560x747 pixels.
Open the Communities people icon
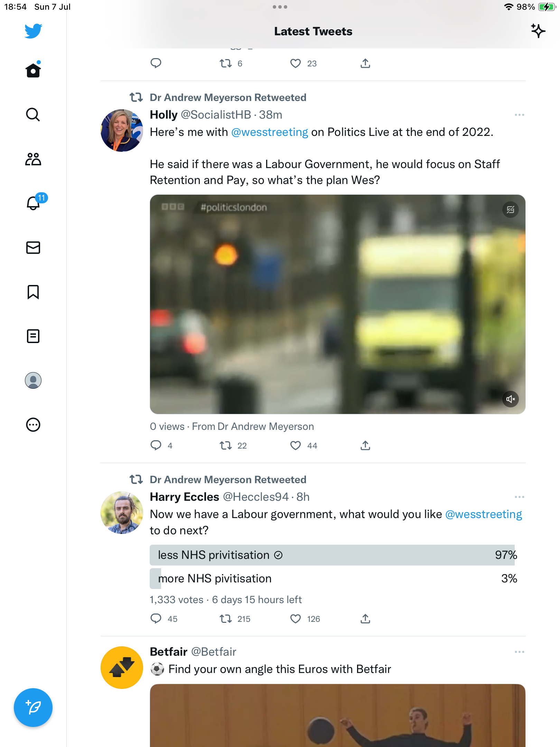point(33,159)
